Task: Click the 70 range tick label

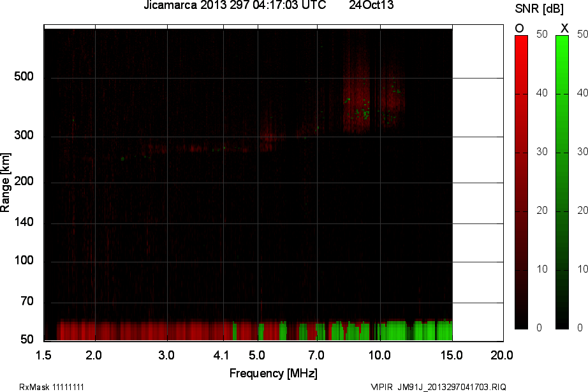Action: point(27,302)
